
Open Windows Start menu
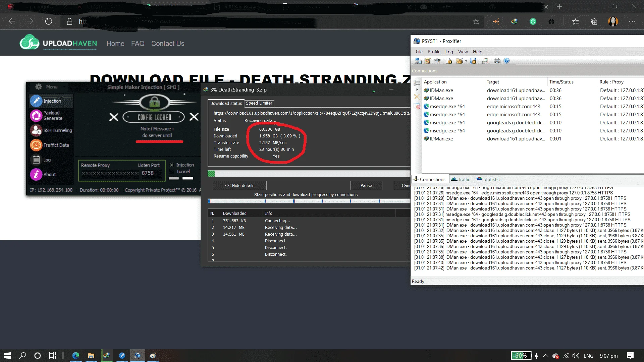[x=7, y=356]
